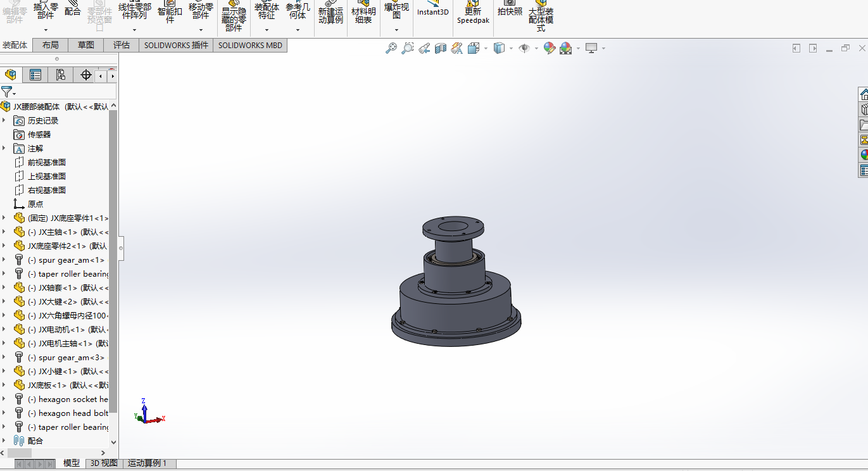The height and width of the screenshot is (471, 868).
Task: Insert a 材料明细表 bill of materials
Action: [363, 13]
